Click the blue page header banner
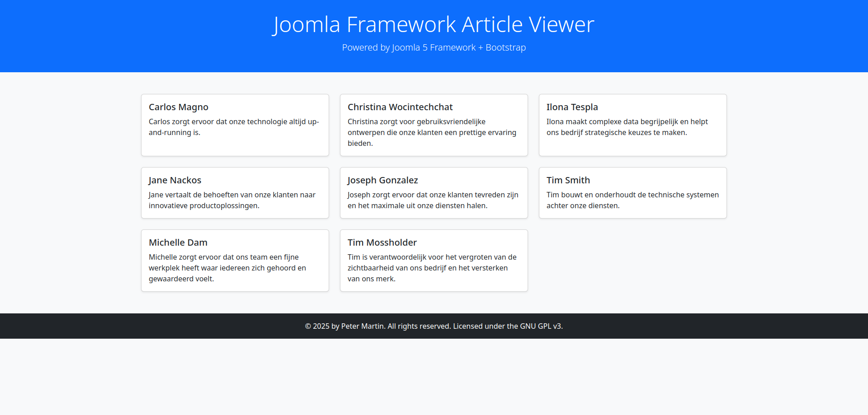The height and width of the screenshot is (415, 868). [136, 36]
